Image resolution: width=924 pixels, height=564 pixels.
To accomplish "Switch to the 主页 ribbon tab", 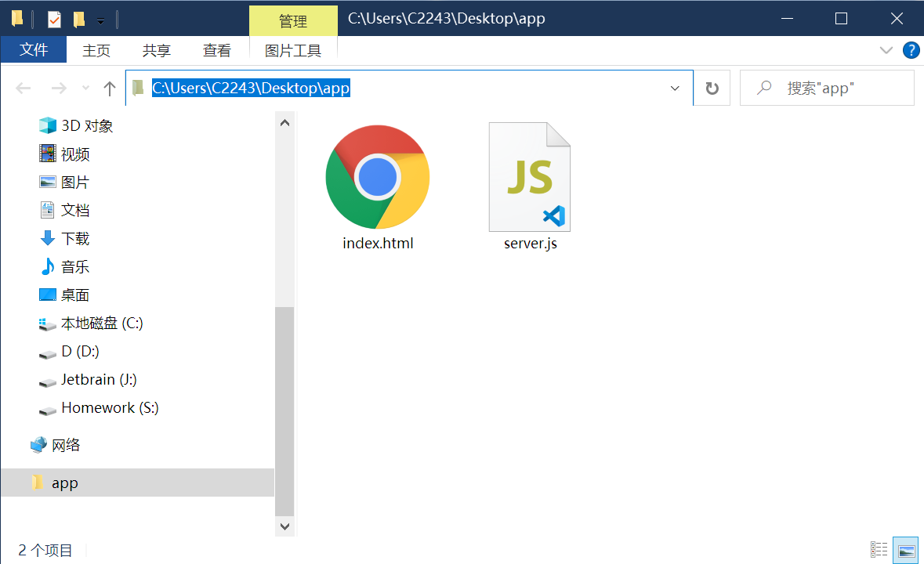I will point(96,51).
